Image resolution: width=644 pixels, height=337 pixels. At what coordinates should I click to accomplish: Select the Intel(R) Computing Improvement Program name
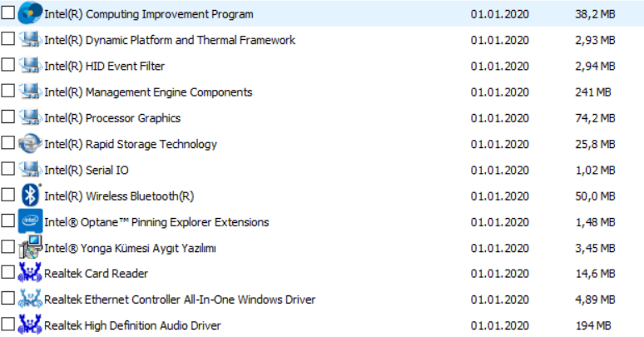click(149, 14)
